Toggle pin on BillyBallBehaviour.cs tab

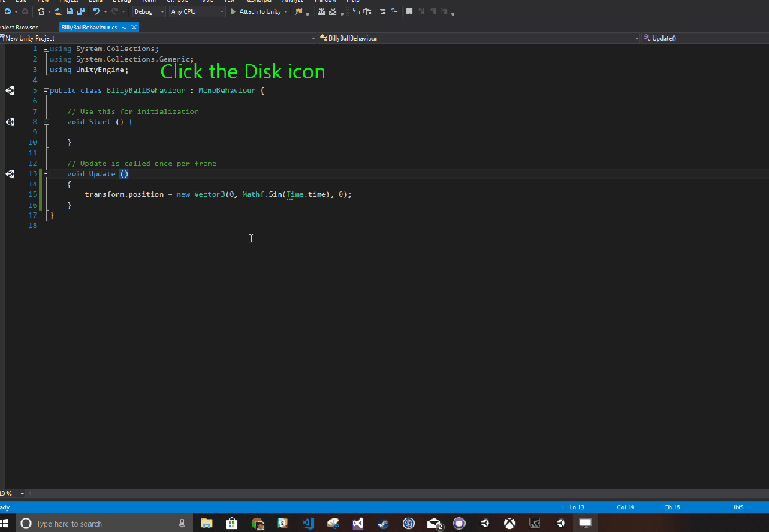125,27
